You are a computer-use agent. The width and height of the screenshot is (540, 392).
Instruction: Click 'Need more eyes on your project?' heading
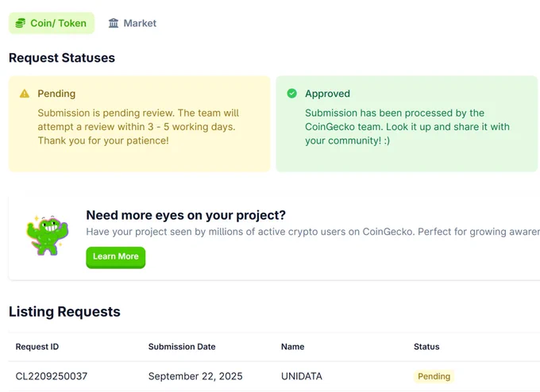186,215
